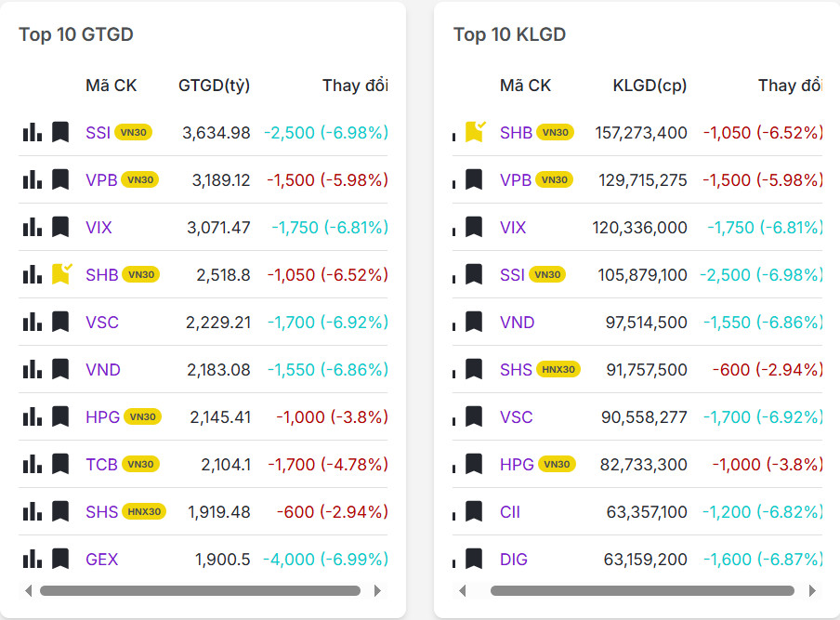The width and height of the screenshot is (840, 620).
Task: Toggle the VSC bookmark in Top 10 KLGD
Action: point(474,417)
